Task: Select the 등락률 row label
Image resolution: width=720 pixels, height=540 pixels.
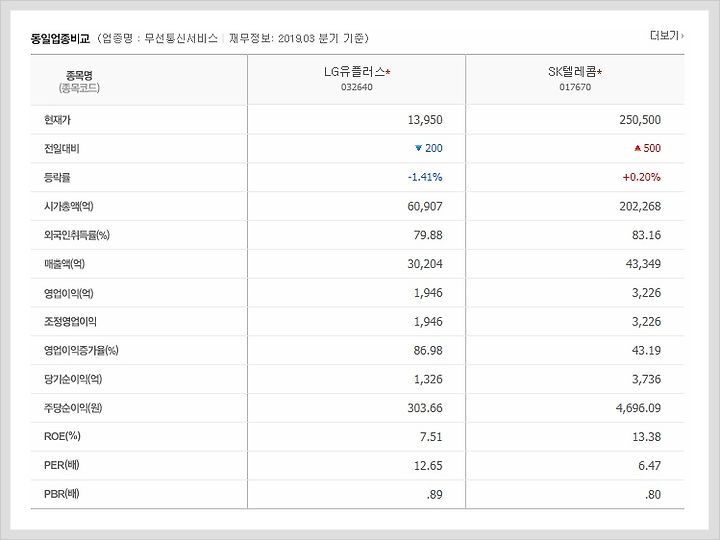Action: tap(57, 178)
